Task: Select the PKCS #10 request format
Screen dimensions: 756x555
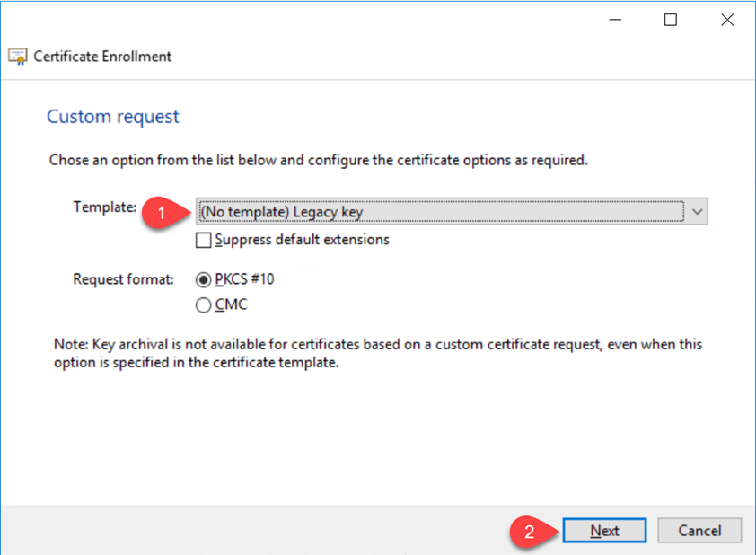Action: pyautogui.click(x=203, y=279)
